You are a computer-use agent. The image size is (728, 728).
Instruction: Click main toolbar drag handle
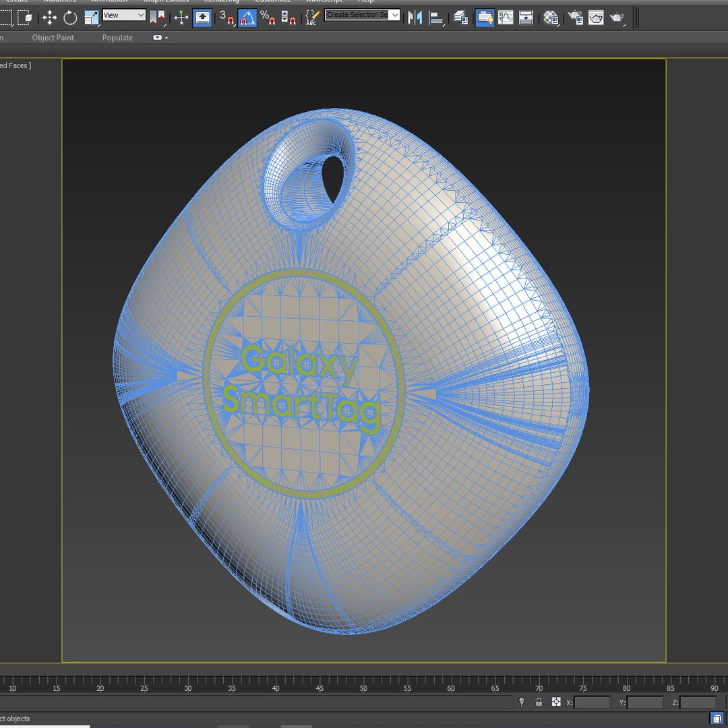tap(636, 18)
